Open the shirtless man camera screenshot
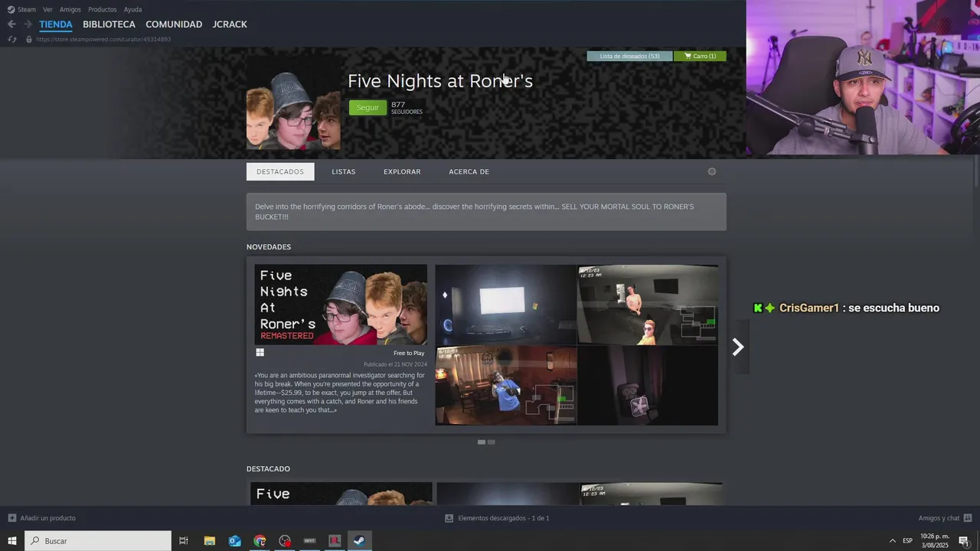Viewport: 980px width, 551px height. [648, 305]
